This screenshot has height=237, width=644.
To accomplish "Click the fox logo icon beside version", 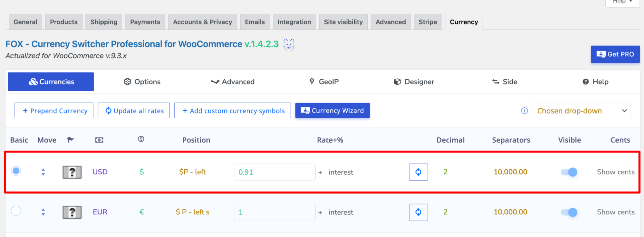I will point(289,44).
